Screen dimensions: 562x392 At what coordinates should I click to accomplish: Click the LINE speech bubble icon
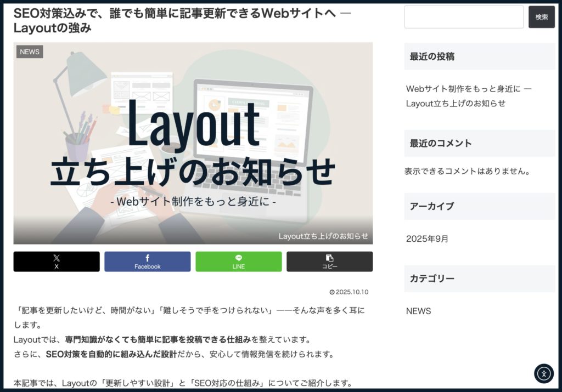(x=238, y=258)
